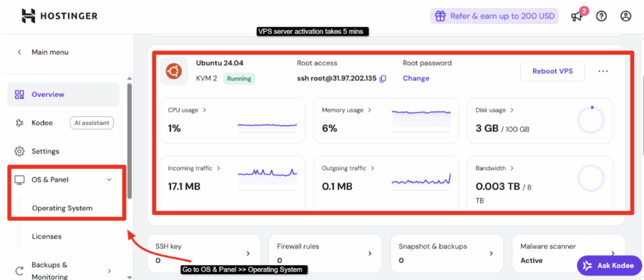Screen dimensions: 644x280
Task: Open Settings in the sidebar
Action: click(45, 151)
